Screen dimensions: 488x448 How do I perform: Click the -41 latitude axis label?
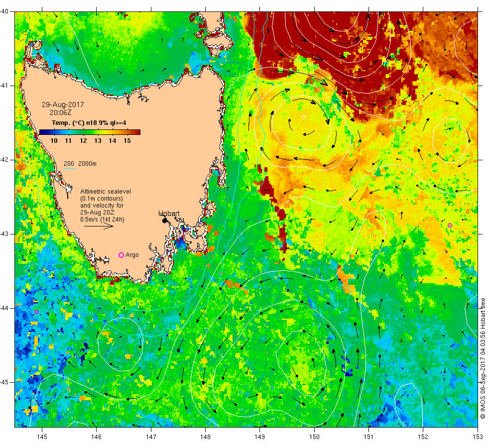(x=4, y=86)
